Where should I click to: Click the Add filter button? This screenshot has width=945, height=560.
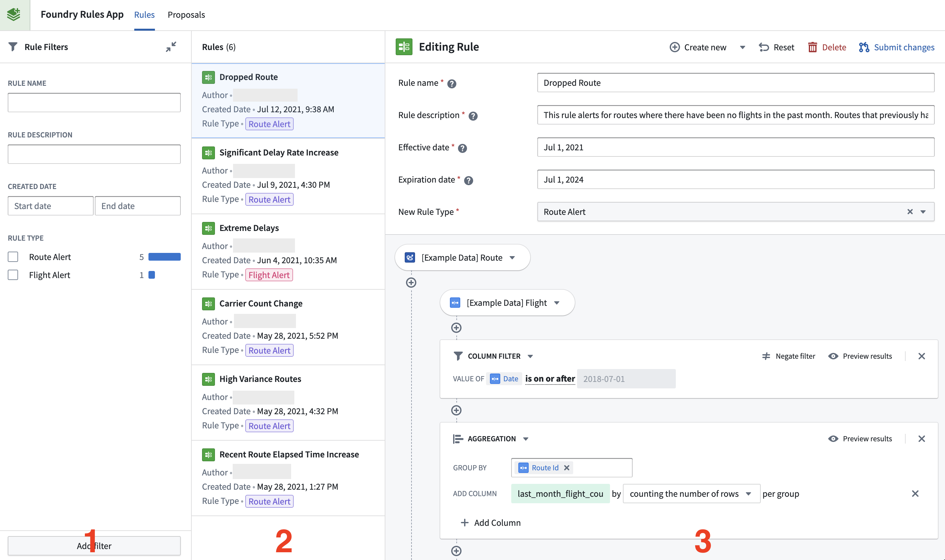(94, 546)
